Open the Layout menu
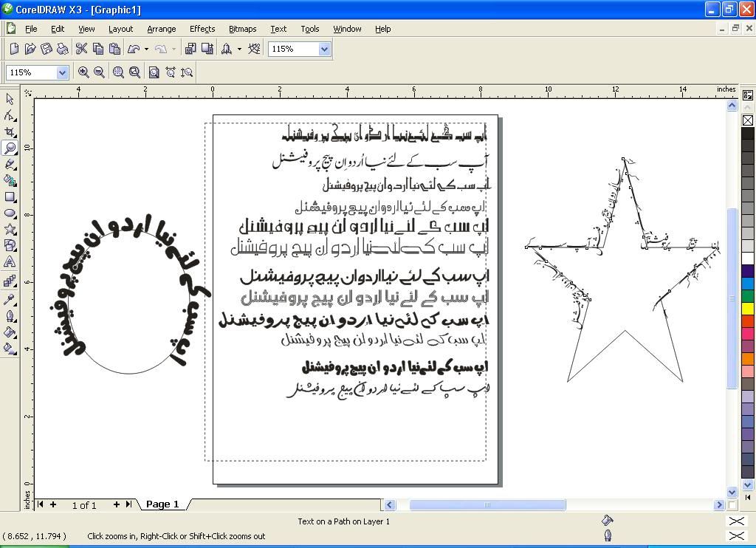This screenshot has width=756, height=548. [120, 29]
